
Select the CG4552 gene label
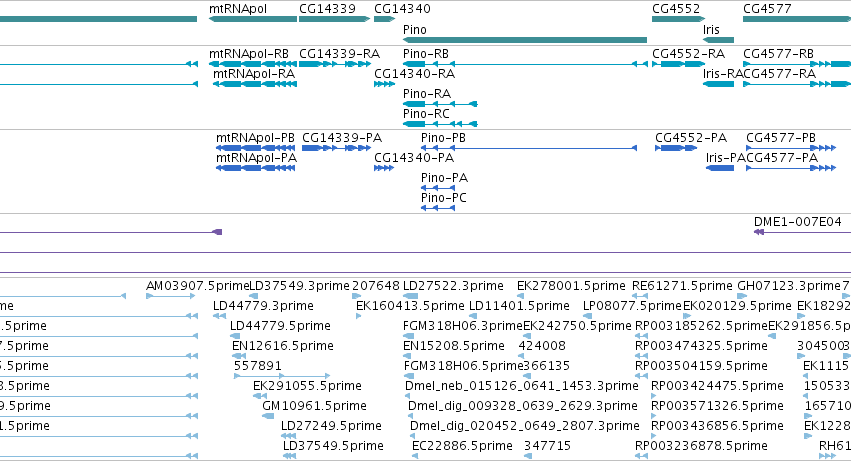point(676,9)
